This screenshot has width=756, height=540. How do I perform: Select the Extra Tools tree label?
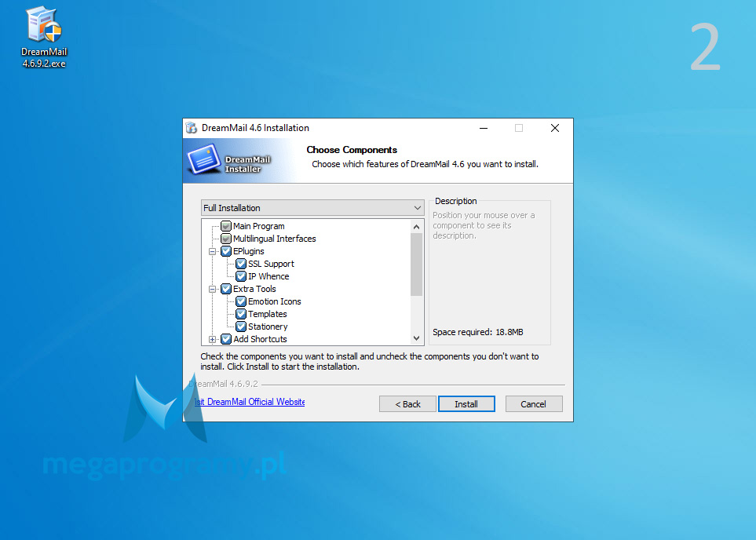pos(254,289)
